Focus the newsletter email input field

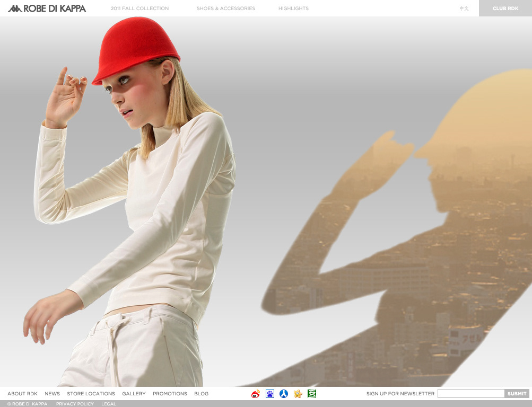[470, 394]
